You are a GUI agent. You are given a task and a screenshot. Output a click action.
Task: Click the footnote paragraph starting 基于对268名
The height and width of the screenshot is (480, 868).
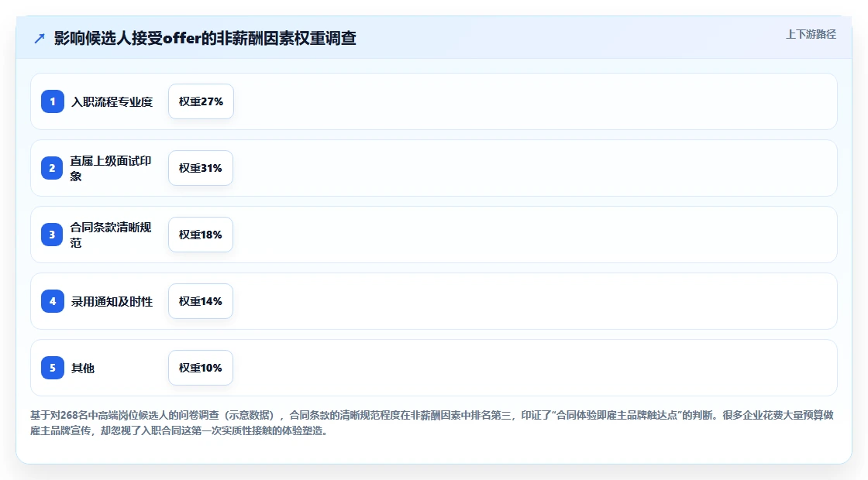click(432, 423)
